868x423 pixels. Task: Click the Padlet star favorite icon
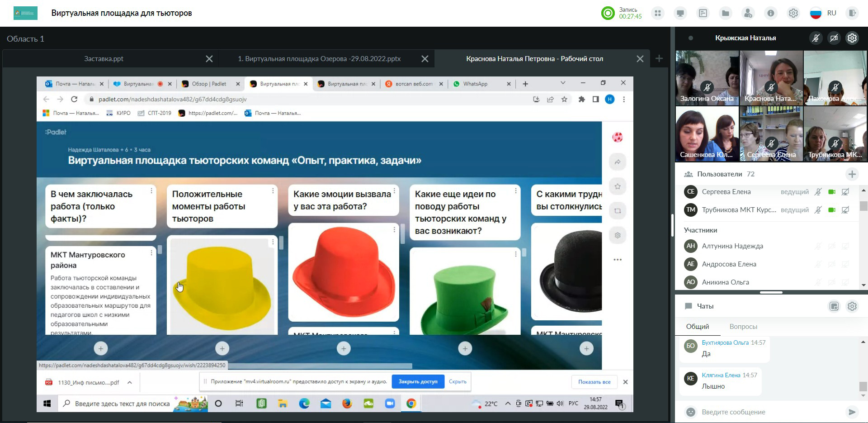pyautogui.click(x=618, y=186)
